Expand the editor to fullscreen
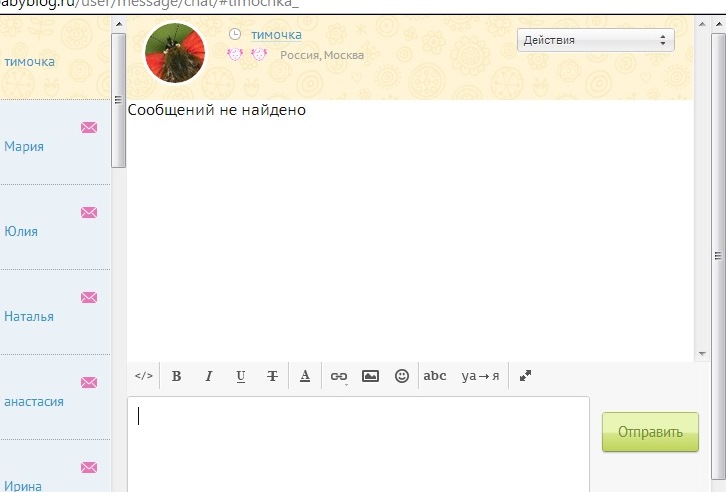Viewport: 726px width, 492px height. [x=525, y=375]
